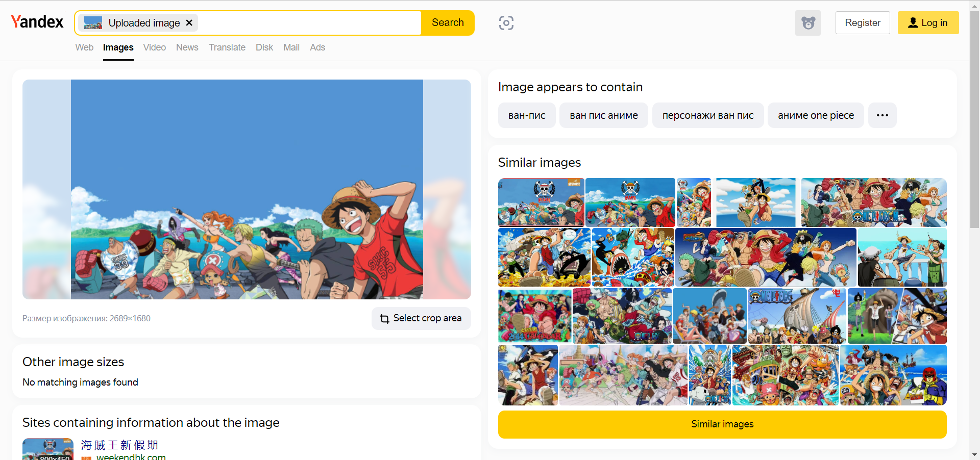
Task: Open the Video tab
Action: (155, 47)
